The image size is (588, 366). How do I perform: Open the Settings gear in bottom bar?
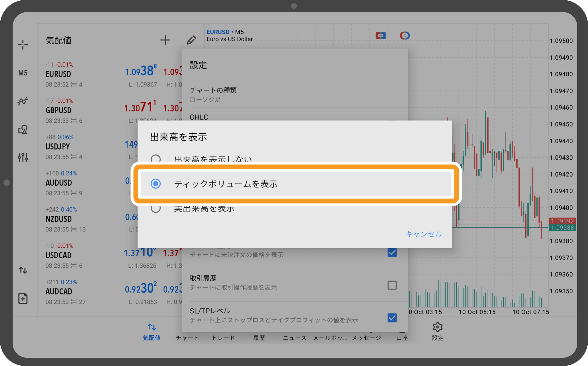point(438,331)
